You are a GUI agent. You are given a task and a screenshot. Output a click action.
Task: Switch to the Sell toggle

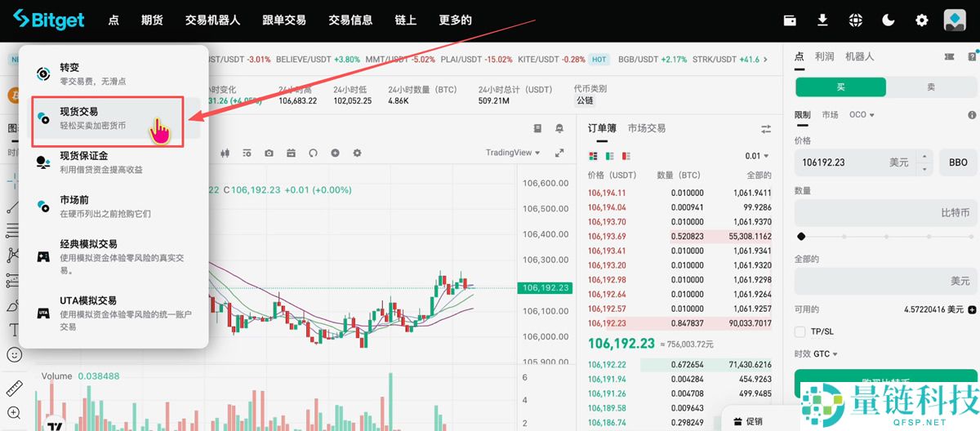(931, 87)
